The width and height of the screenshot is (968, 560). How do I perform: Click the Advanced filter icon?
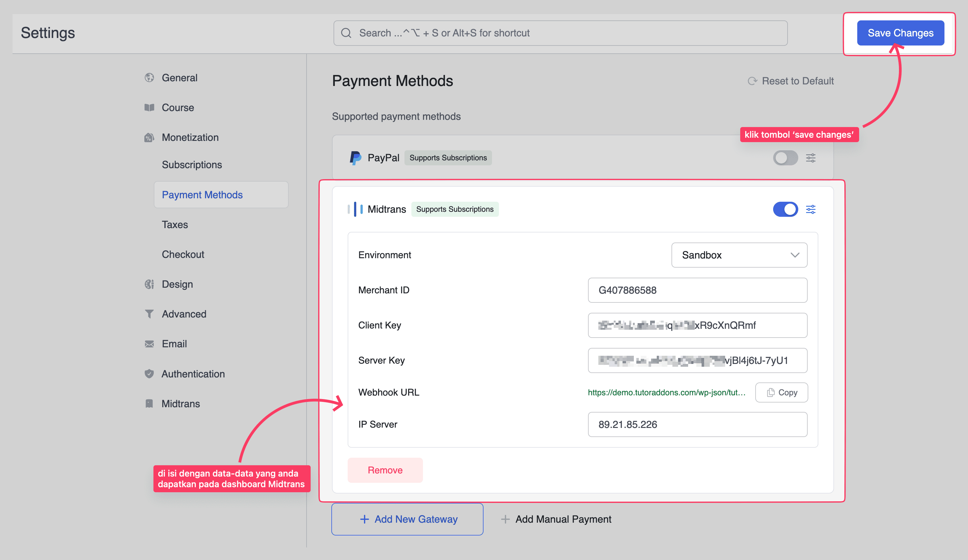(149, 314)
